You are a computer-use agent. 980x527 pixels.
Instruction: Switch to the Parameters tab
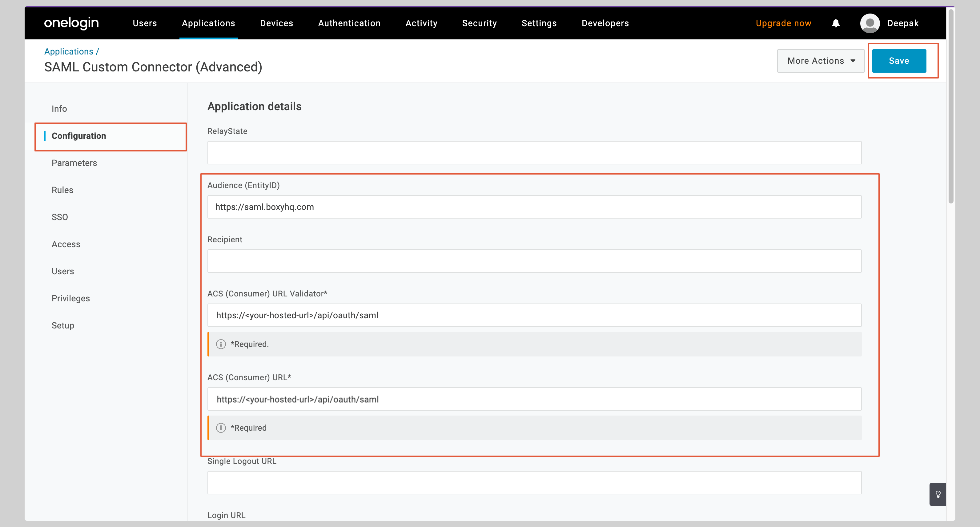74,163
